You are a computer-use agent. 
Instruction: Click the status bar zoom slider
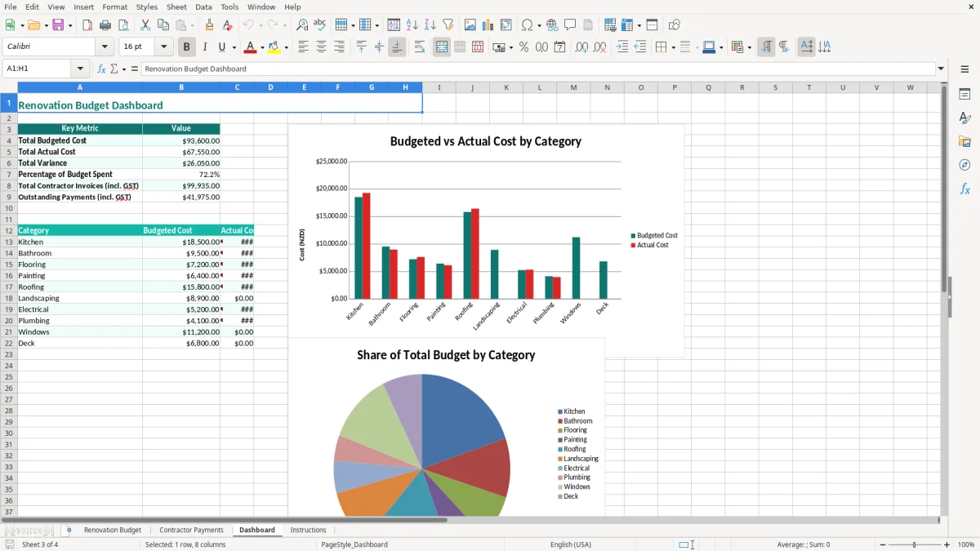click(915, 544)
